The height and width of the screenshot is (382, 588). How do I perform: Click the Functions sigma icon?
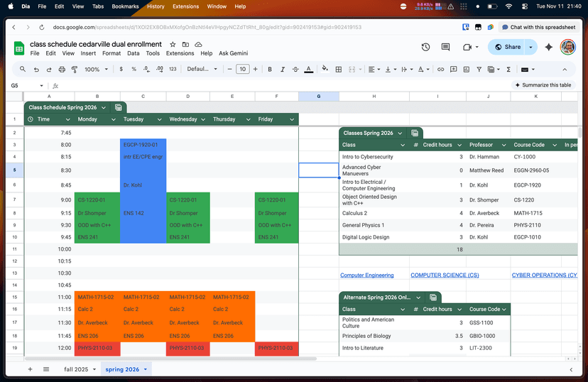pyautogui.click(x=508, y=70)
